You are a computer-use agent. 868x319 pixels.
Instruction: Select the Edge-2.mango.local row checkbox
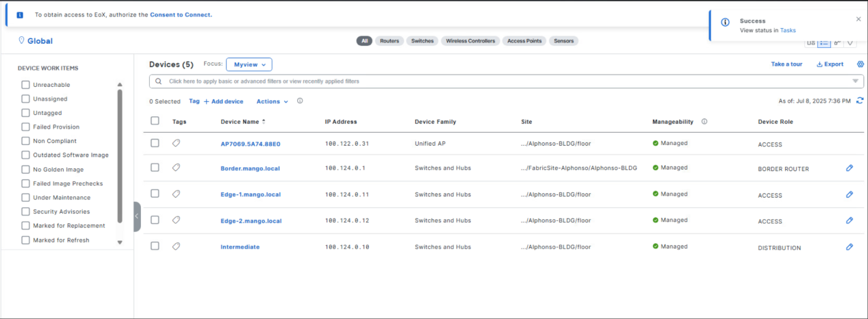155,220
